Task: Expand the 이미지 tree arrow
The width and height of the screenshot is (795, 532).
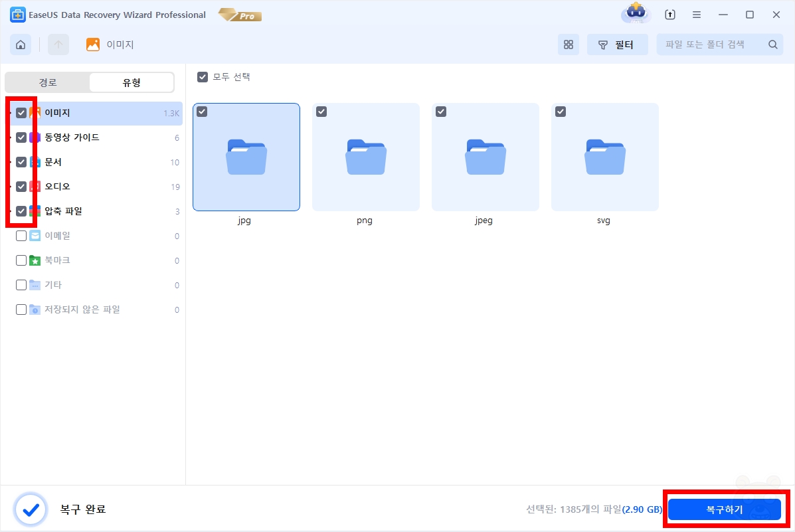Action: 11,113
